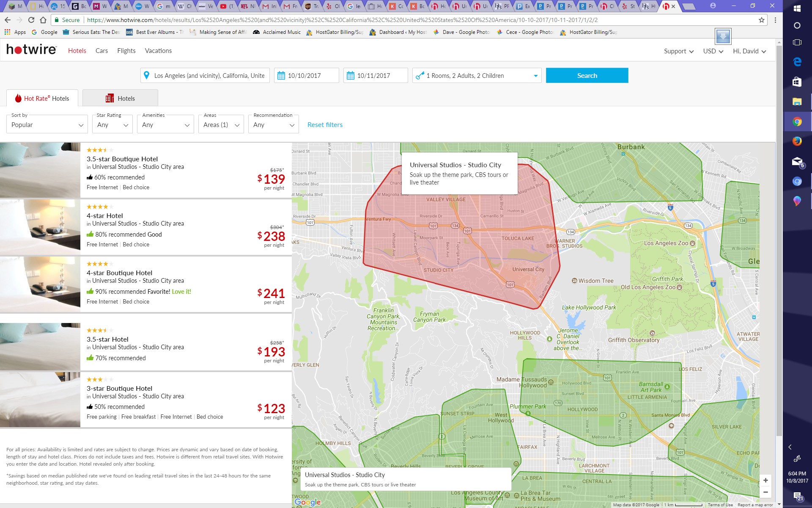Open the $139 3.5-star Boutique Hotel
Viewport: 812px width, 508px height.
click(145, 170)
